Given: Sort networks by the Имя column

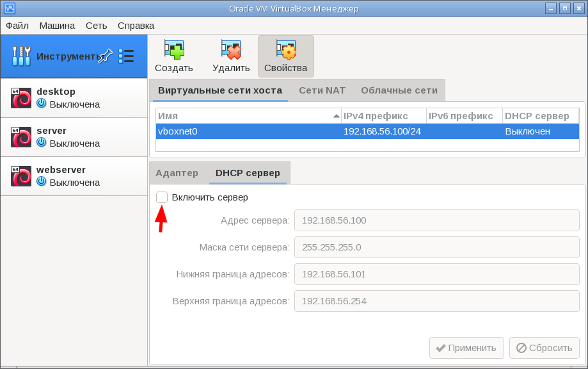Looking at the screenshot, I should point(249,116).
